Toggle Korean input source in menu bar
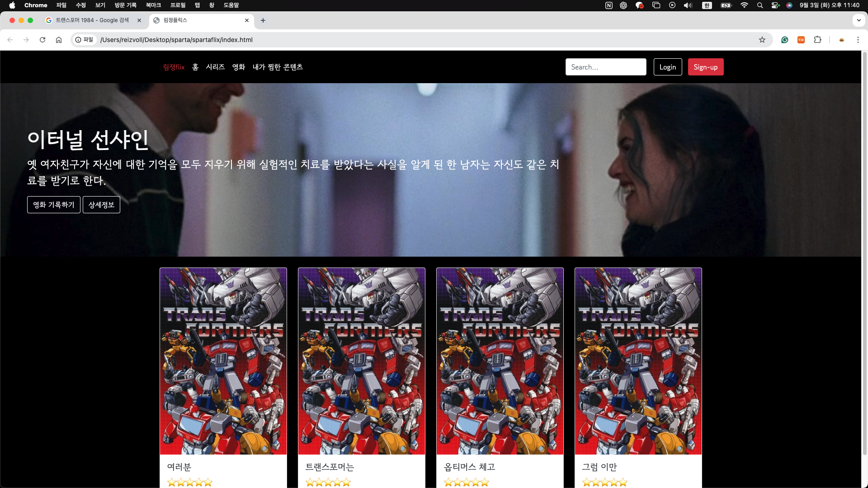The height and width of the screenshot is (488, 868). (707, 5)
